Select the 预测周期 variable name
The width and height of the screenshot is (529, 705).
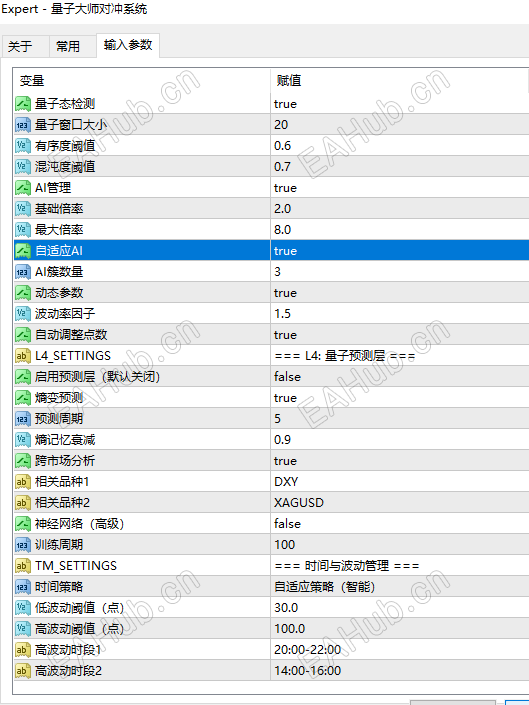point(59,419)
